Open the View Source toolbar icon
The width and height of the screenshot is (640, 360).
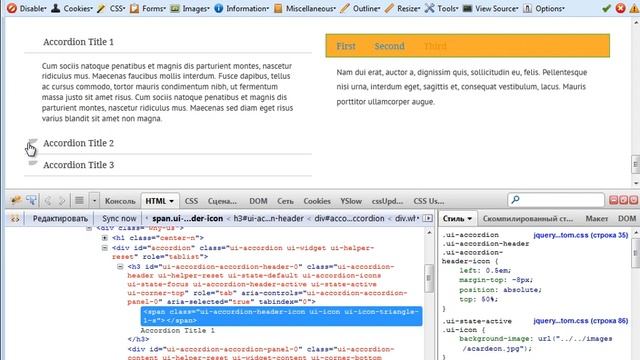pyautogui.click(x=467, y=8)
